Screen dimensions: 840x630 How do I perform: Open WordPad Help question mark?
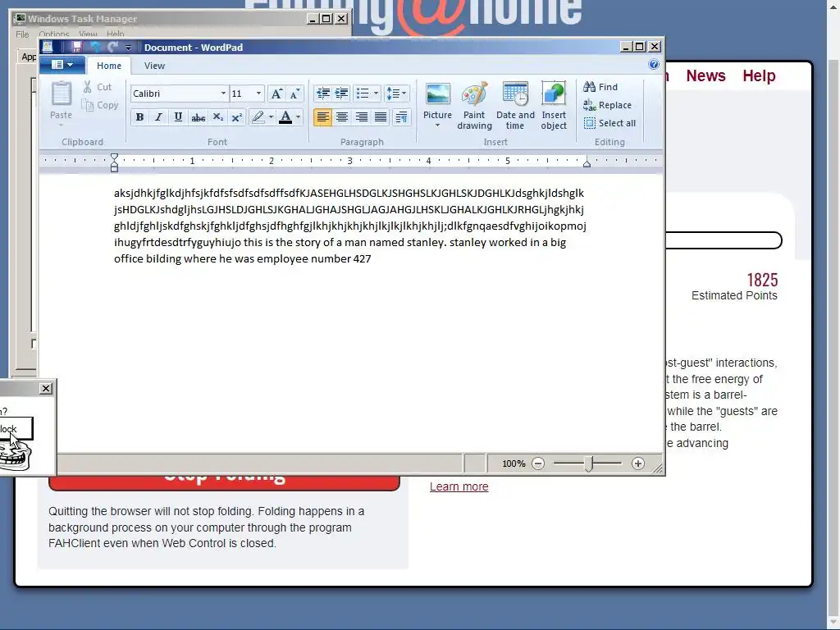[654, 64]
